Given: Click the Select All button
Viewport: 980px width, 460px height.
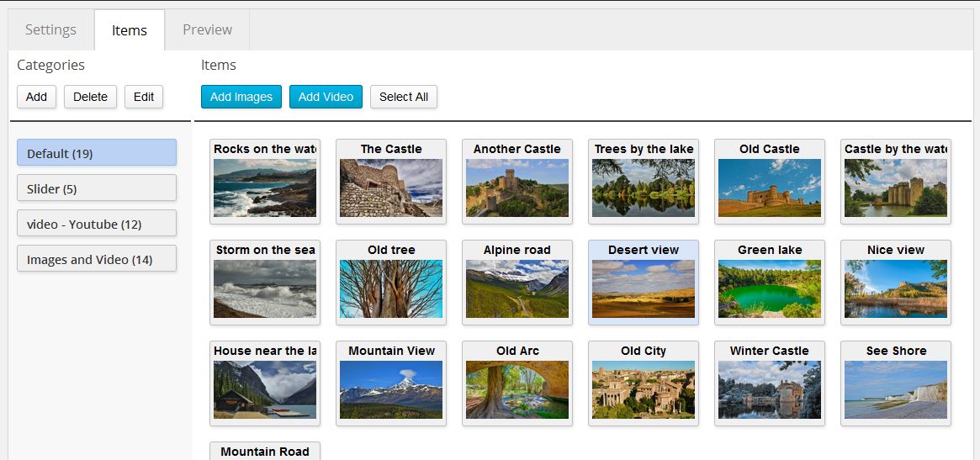Looking at the screenshot, I should (x=404, y=97).
